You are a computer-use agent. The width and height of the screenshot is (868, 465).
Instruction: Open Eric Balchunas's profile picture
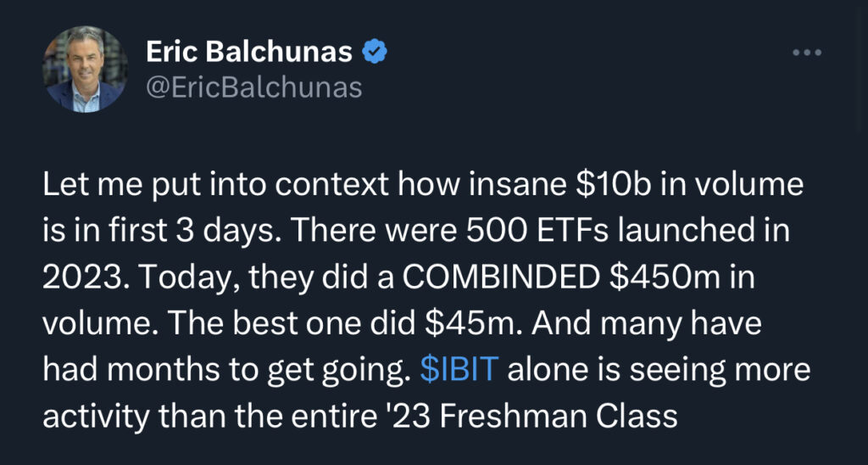(x=86, y=70)
